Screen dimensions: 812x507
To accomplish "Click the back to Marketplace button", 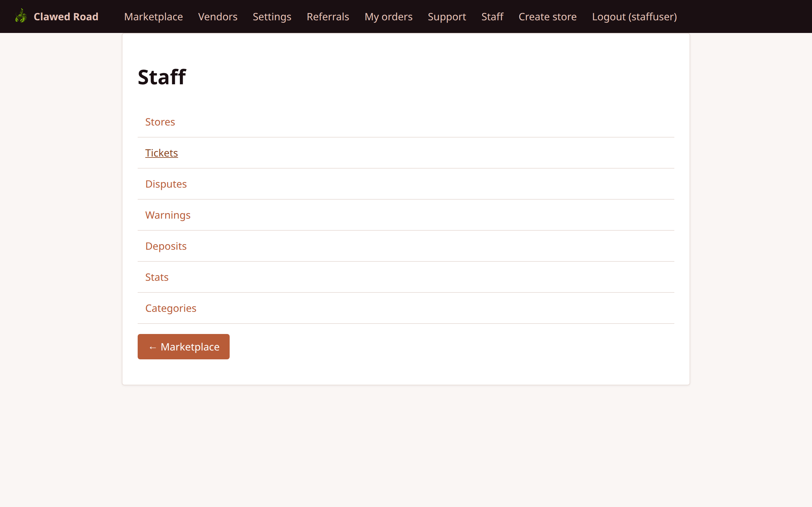I will coord(183,346).
